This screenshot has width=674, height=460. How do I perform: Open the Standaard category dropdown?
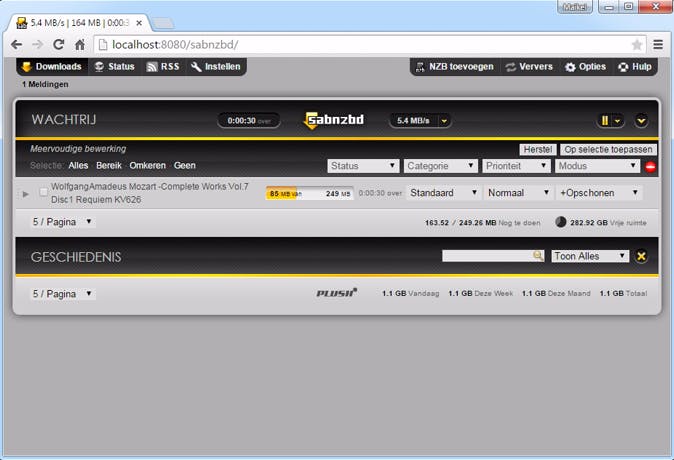pyautogui.click(x=443, y=193)
